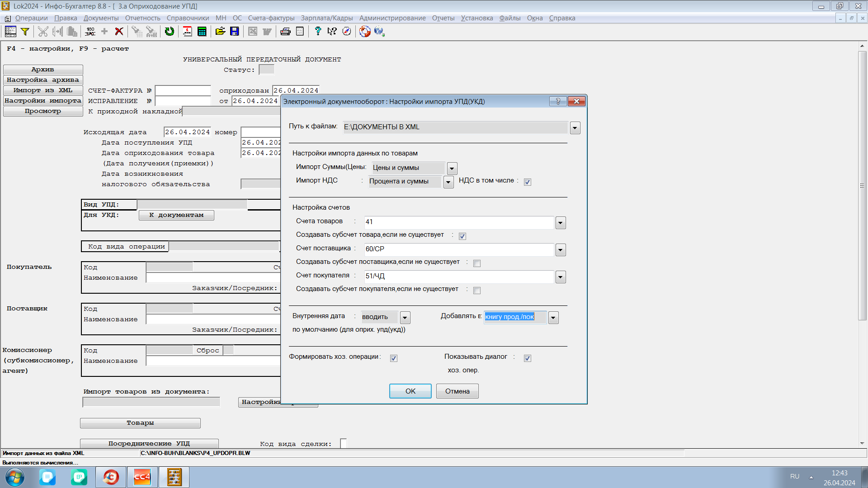Toggle 'Создавать субсчет поставщика' checkbox
This screenshot has width=868, height=488.
pos(476,263)
